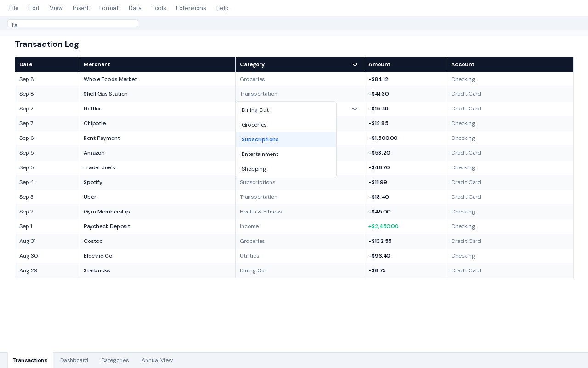Viewport: 588px width, 368px height.
Task: Open the File menu
Action: coord(14,8)
